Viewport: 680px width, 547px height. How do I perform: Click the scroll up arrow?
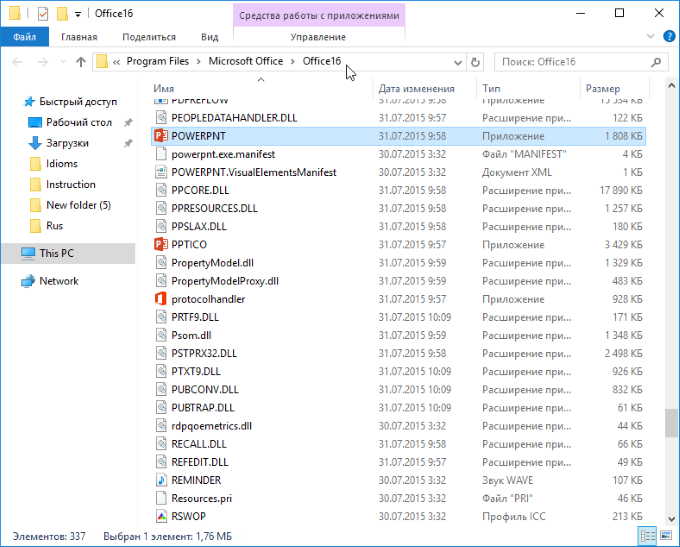[x=671, y=86]
